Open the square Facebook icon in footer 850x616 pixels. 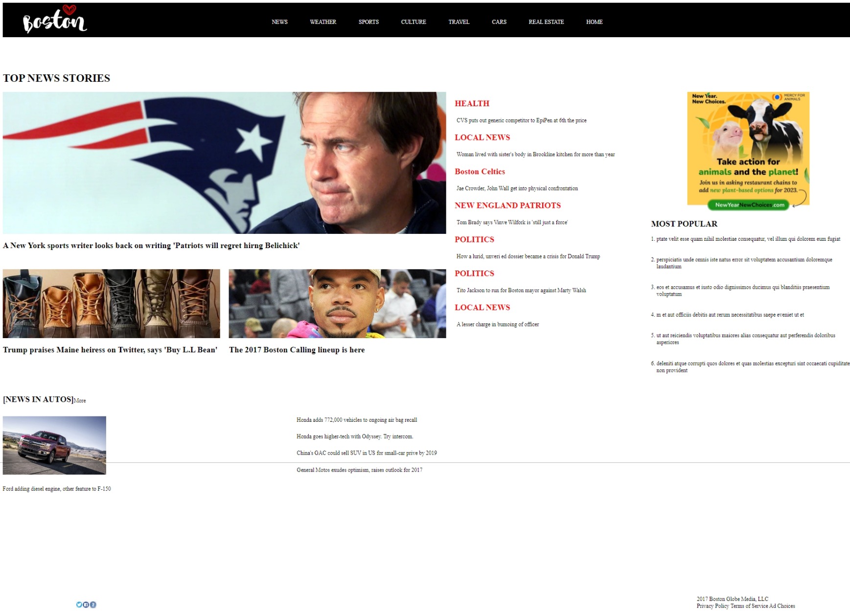pyautogui.click(x=86, y=605)
